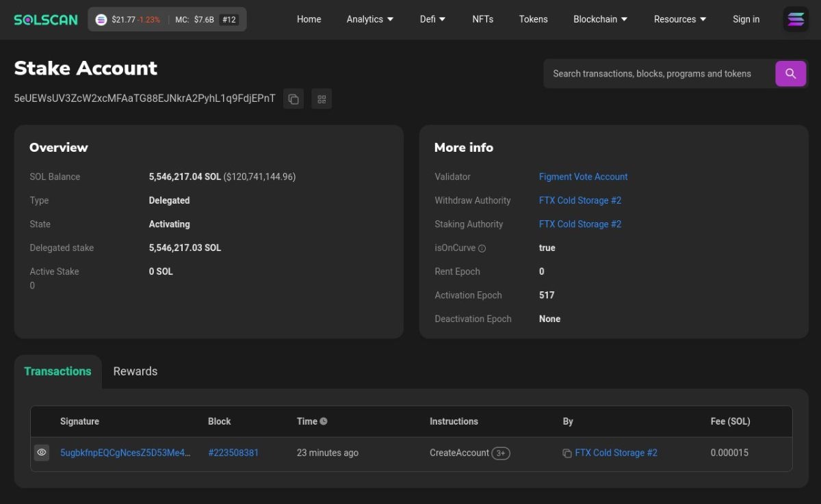This screenshot has width=821, height=504.
Task: Show QR code for stake account address
Action: (322, 99)
